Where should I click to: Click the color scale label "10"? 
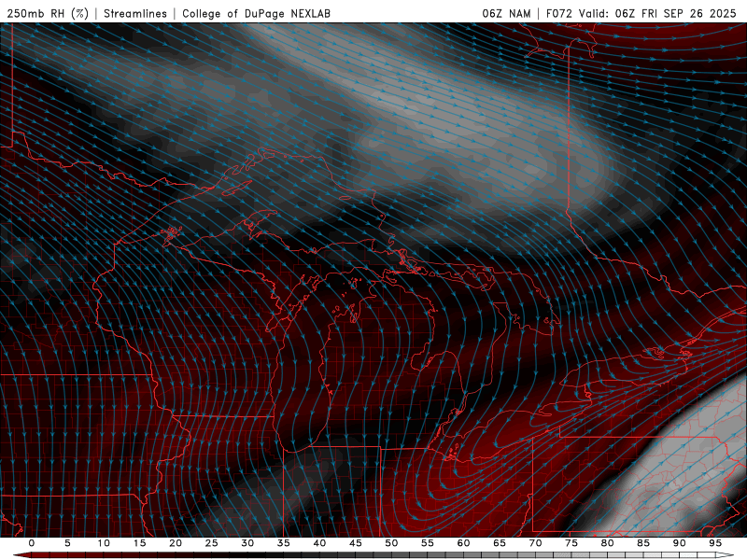pyautogui.click(x=104, y=543)
